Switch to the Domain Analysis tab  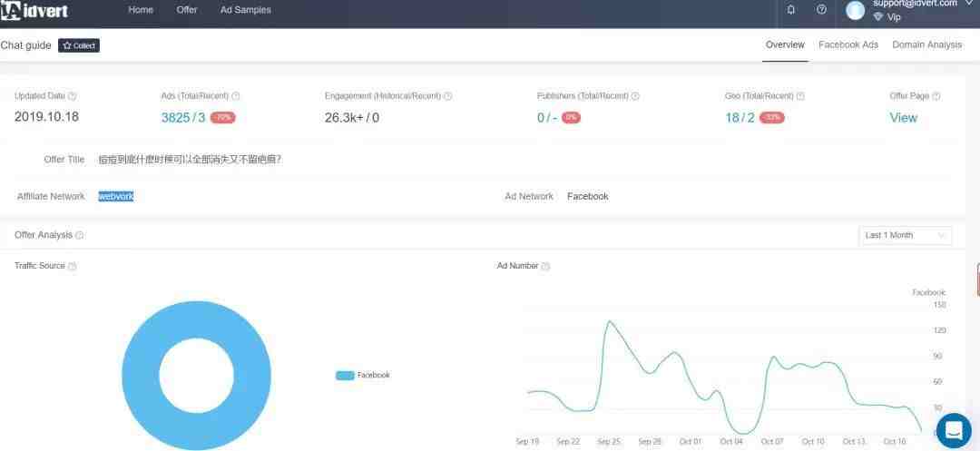[x=926, y=44]
